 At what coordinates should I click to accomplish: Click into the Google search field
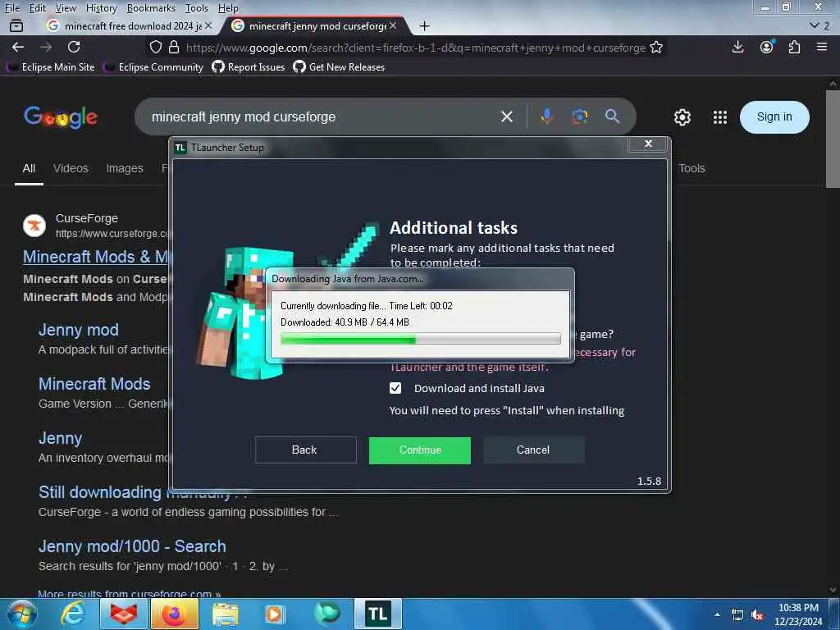pyautogui.click(x=322, y=116)
